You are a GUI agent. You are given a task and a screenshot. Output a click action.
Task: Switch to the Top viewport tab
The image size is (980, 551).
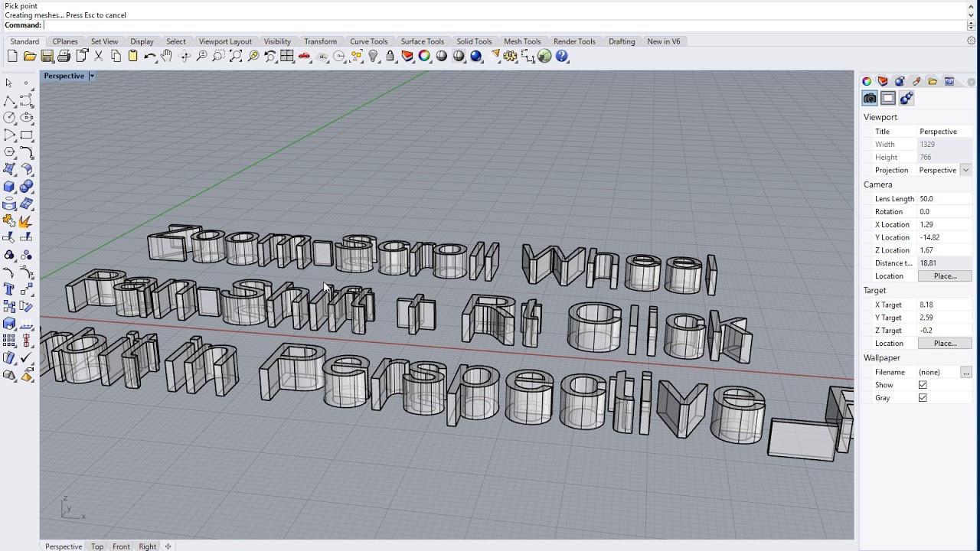click(97, 546)
